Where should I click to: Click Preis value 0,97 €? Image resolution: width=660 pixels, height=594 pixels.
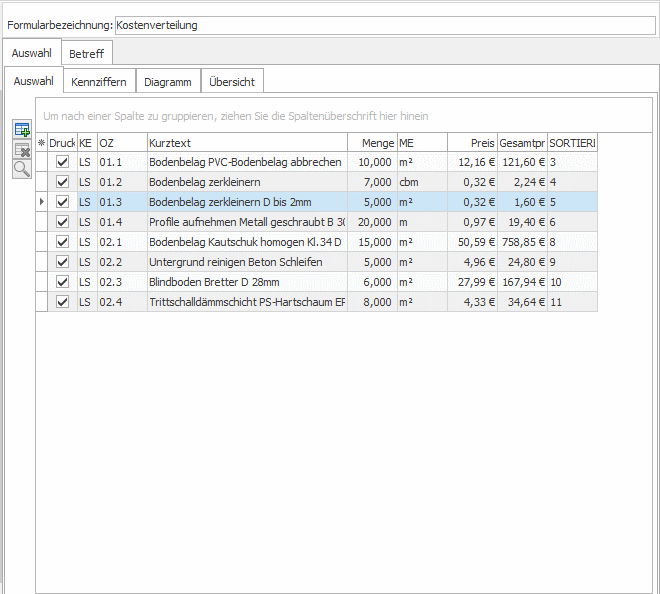[472, 222]
